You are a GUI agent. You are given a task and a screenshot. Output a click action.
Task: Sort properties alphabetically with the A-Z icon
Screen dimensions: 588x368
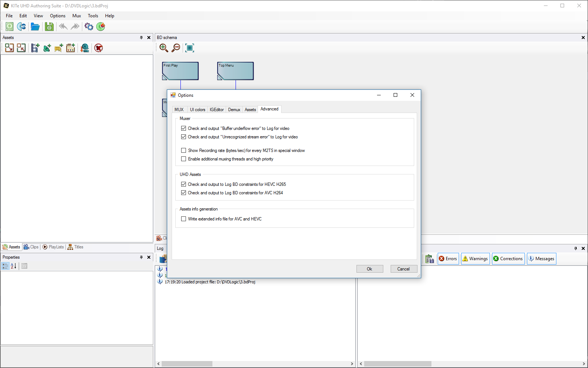pos(14,266)
